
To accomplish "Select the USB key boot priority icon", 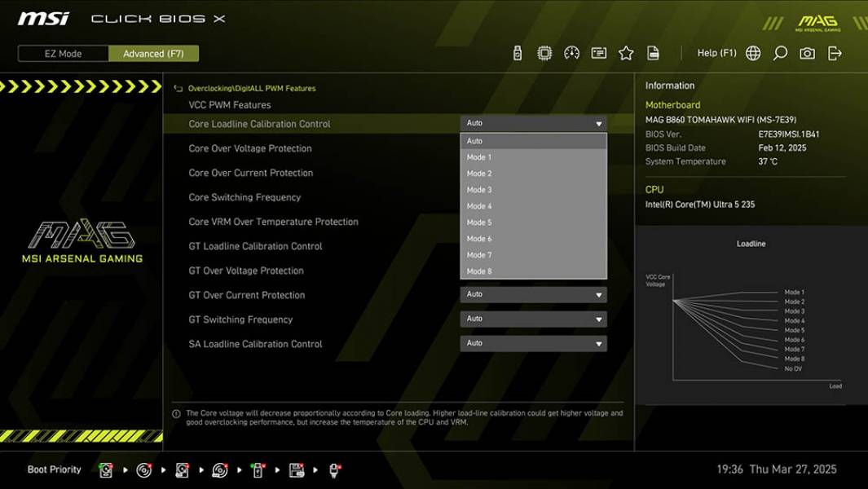I will tap(258, 470).
